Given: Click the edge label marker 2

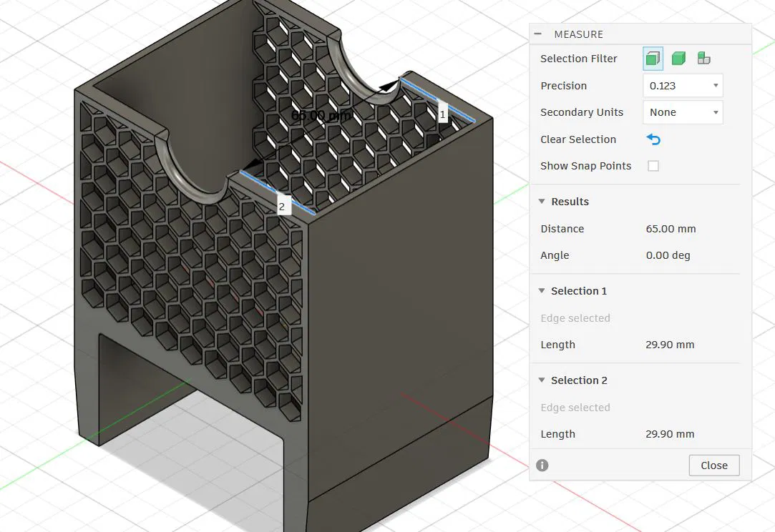Looking at the screenshot, I should tap(282, 207).
